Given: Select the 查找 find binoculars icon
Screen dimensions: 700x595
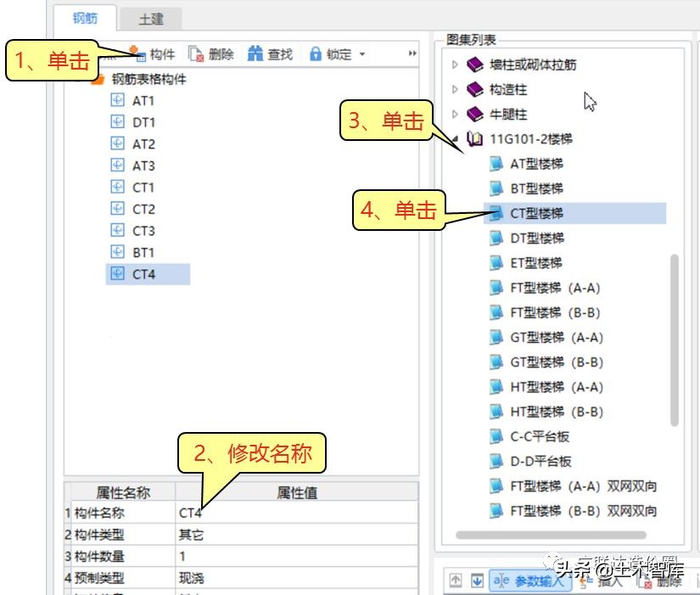Looking at the screenshot, I should (254, 53).
